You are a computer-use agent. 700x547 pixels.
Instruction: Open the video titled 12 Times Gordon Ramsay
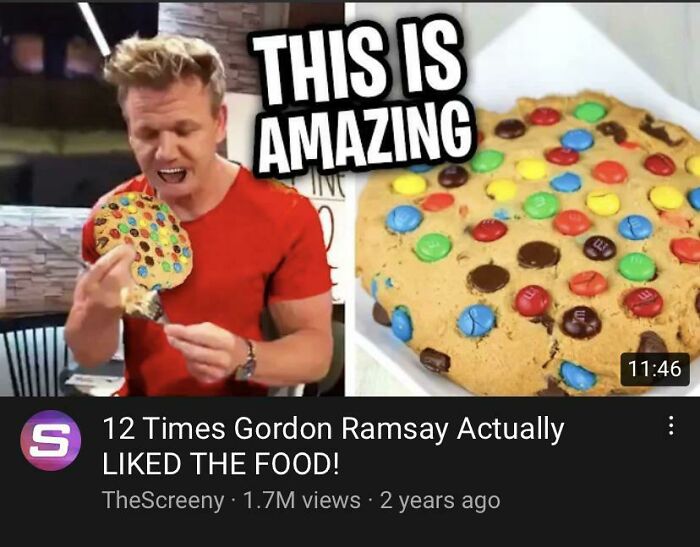pos(333,446)
